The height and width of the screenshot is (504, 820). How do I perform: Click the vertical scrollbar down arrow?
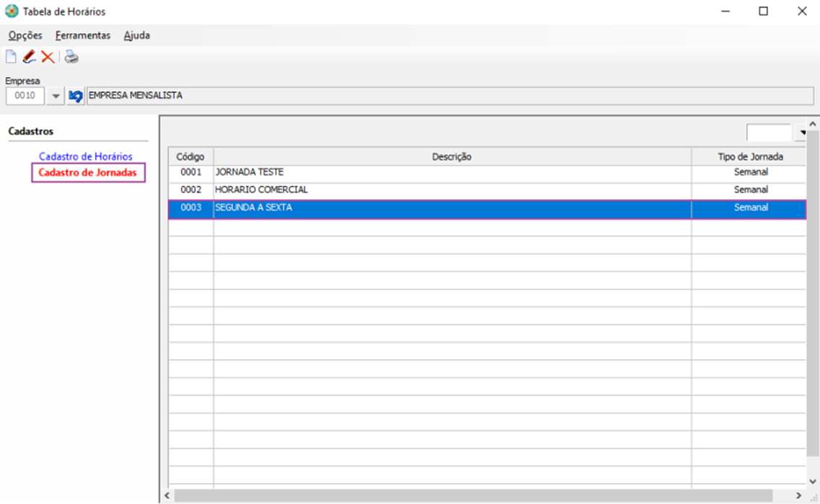tap(813, 482)
